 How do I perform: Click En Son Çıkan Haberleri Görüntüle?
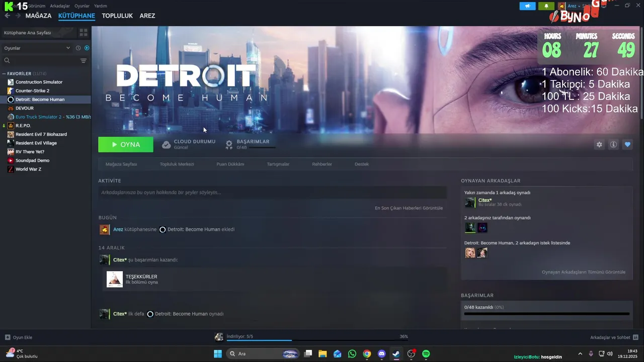point(409,208)
